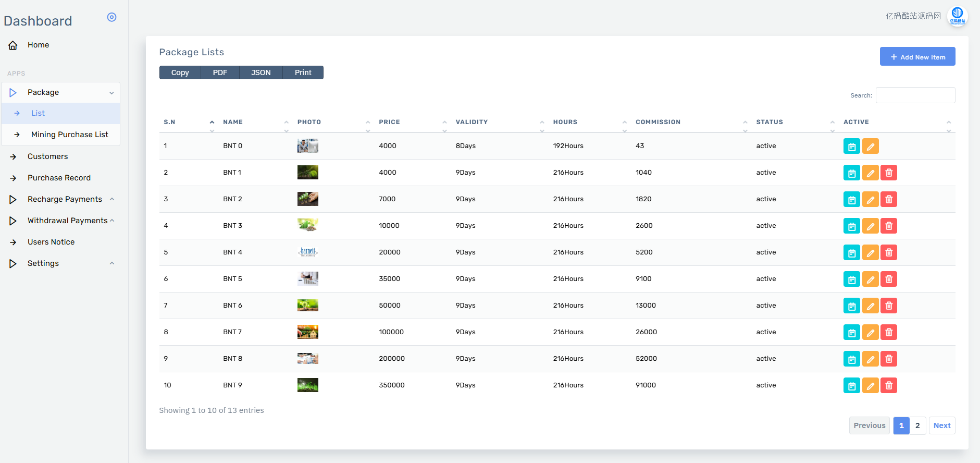Click the Add New Item button
Viewport: 980px width, 463px height.
[x=917, y=57]
